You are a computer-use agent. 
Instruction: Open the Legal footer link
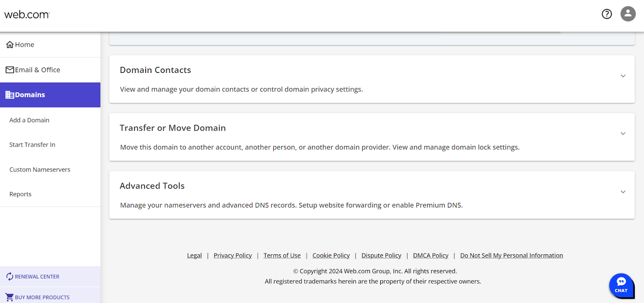click(x=194, y=255)
